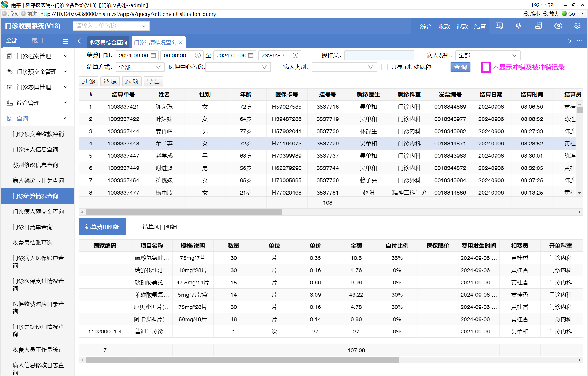This screenshot has width=588, height=376.
Task: Switch to 结算项目明细 tab
Action: (x=159, y=227)
